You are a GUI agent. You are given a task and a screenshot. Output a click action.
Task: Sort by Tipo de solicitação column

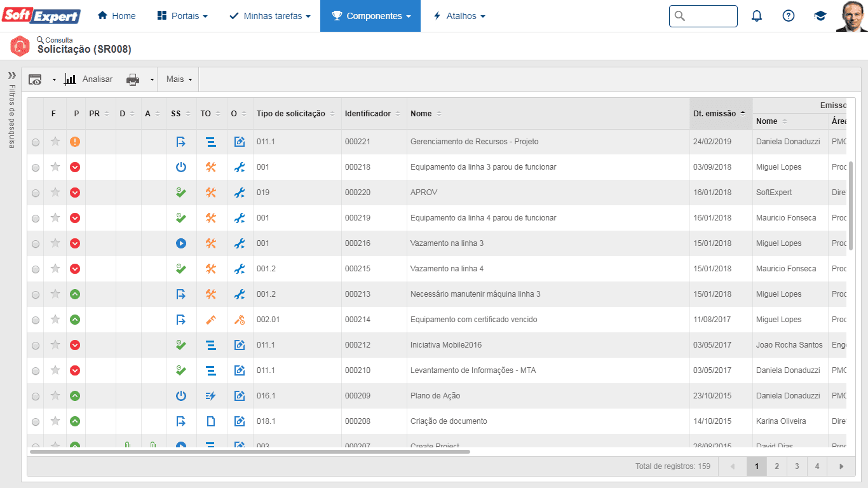pos(297,114)
